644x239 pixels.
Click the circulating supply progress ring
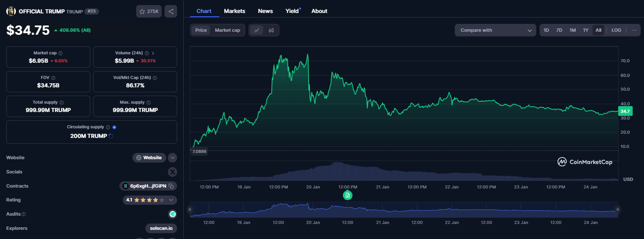click(x=111, y=136)
